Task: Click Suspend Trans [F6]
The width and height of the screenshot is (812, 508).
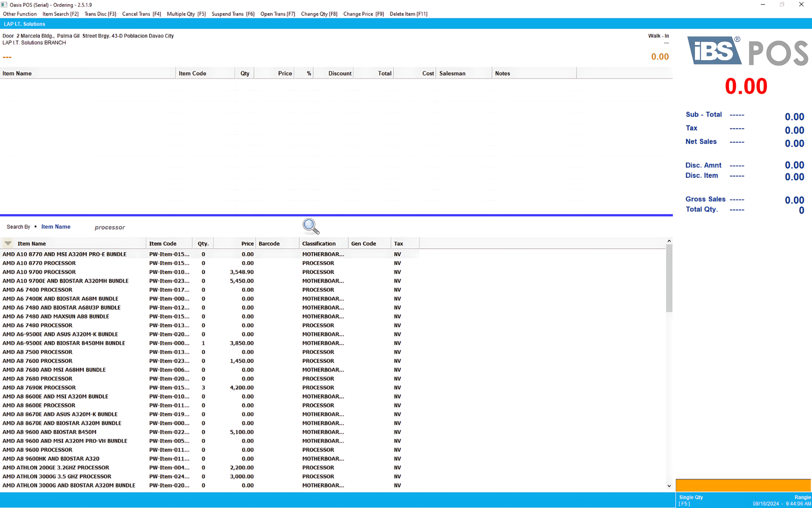Action: (233, 14)
